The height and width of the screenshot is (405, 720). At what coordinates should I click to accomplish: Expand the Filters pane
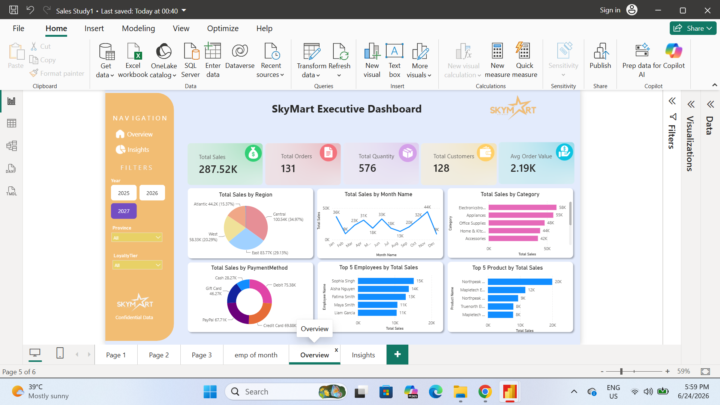coord(672,101)
